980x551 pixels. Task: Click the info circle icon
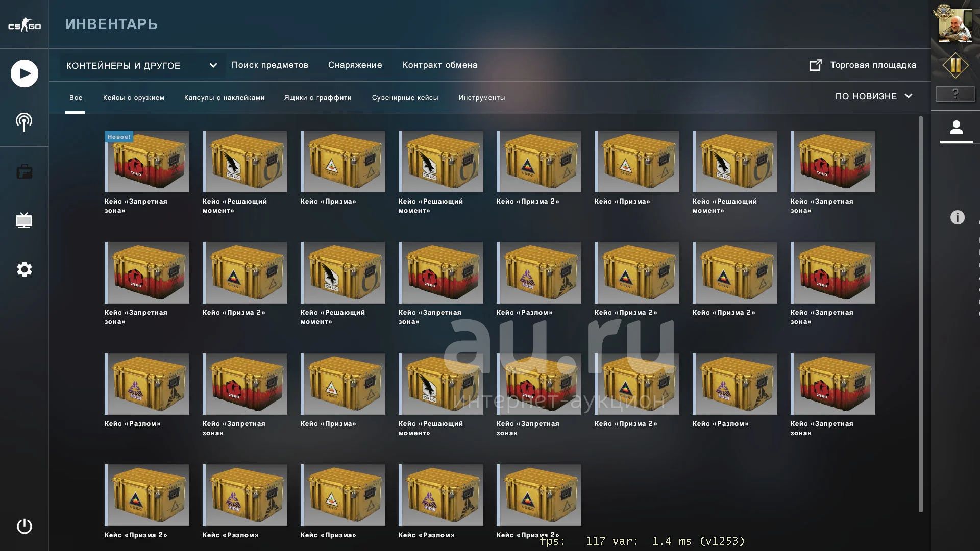957,218
